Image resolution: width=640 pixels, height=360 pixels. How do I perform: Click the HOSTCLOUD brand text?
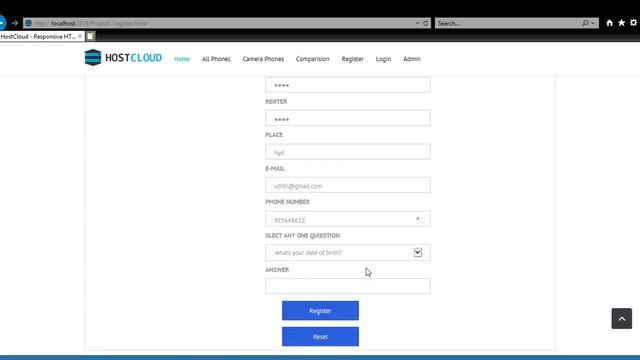click(133, 58)
